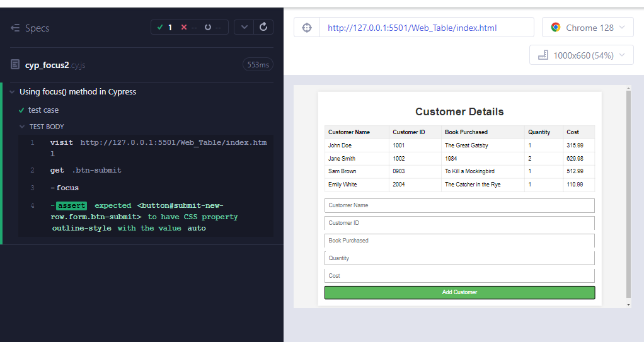644x342 pixels.
Task: Open the 1000x660 viewport size dropdown
Action: tap(582, 55)
